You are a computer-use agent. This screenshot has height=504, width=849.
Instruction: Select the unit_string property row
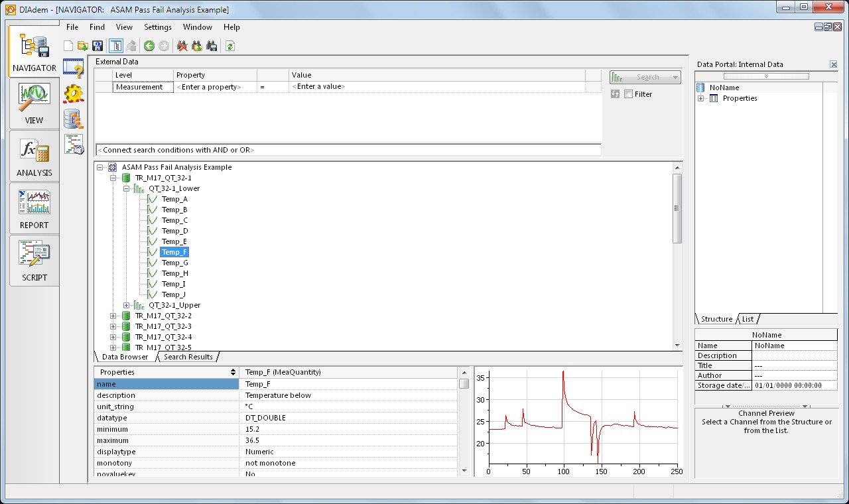pos(275,407)
